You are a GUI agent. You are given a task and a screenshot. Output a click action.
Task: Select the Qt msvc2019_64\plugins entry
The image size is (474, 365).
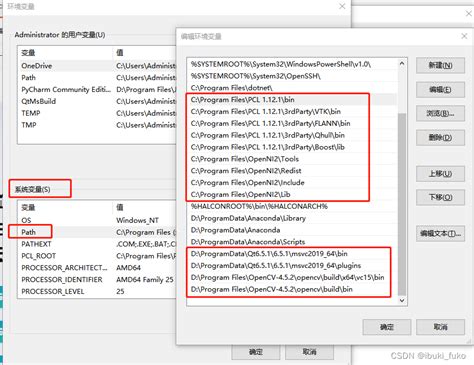[x=292, y=266]
